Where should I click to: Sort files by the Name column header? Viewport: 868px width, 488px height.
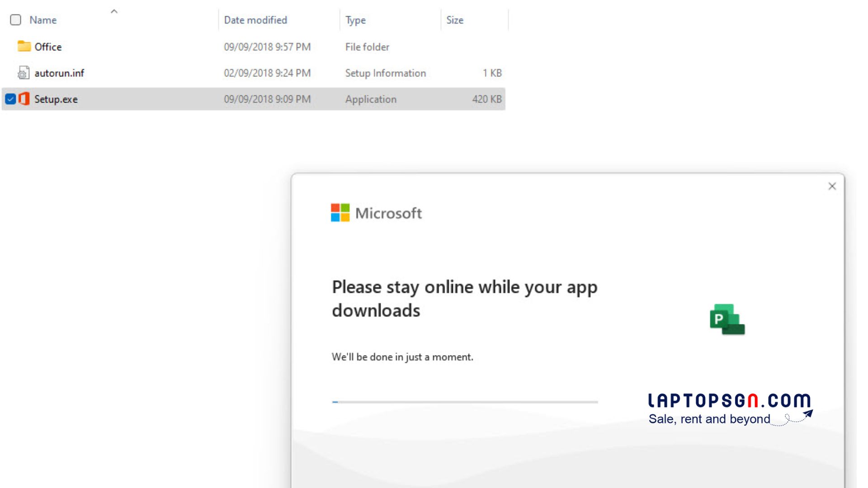coord(43,20)
